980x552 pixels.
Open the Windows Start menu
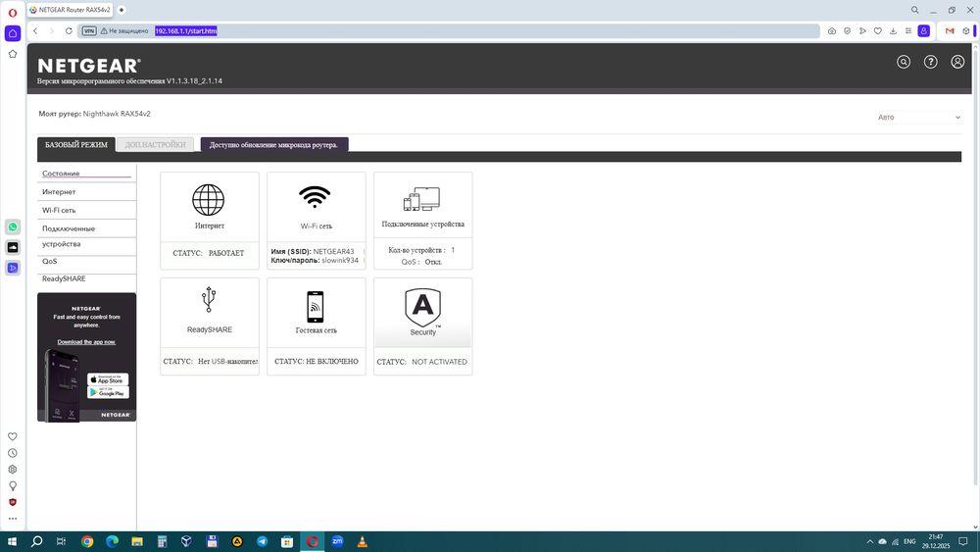point(12,541)
